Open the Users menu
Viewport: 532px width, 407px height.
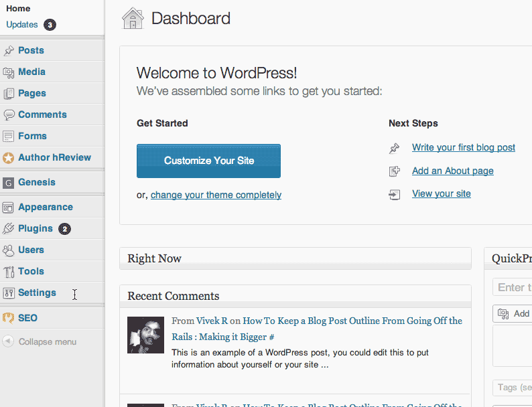coord(31,250)
